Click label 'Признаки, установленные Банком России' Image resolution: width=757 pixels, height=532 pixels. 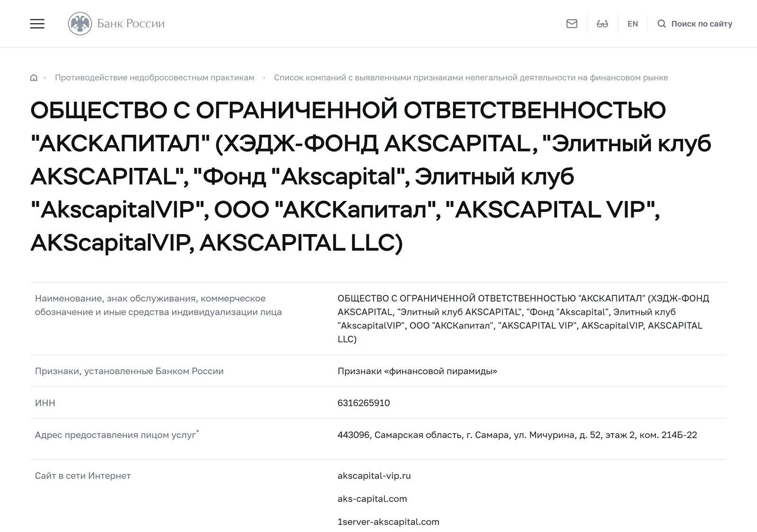[x=129, y=371]
